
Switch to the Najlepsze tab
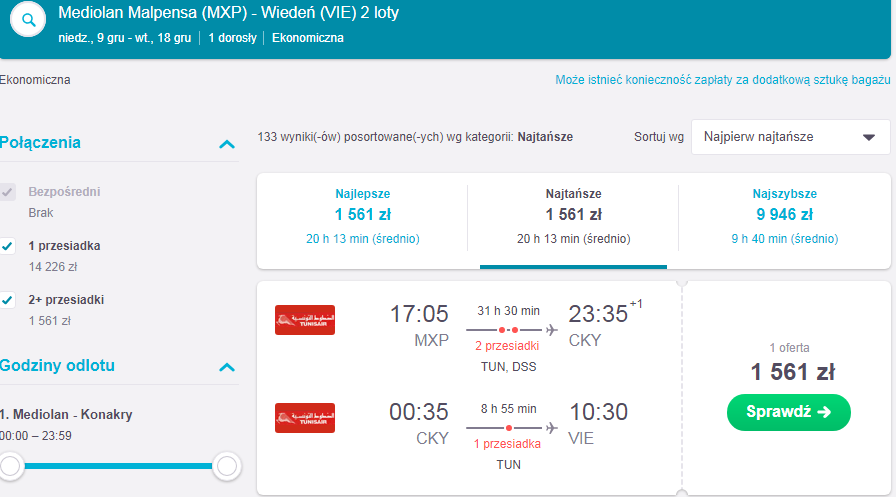[x=362, y=217]
